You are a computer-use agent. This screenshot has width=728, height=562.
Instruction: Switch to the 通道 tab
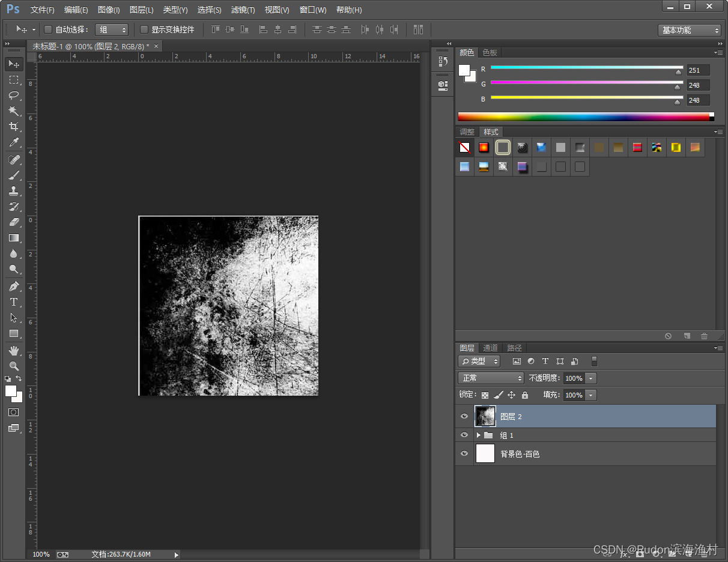pos(490,348)
